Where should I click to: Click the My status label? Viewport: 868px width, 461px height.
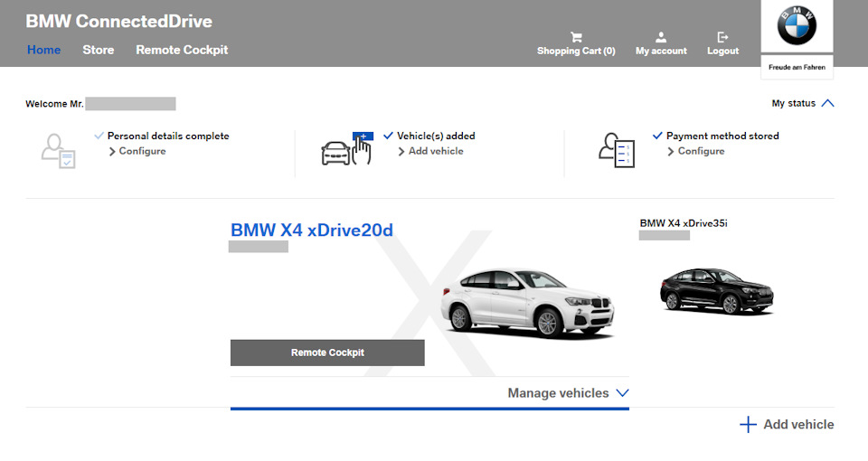793,103
